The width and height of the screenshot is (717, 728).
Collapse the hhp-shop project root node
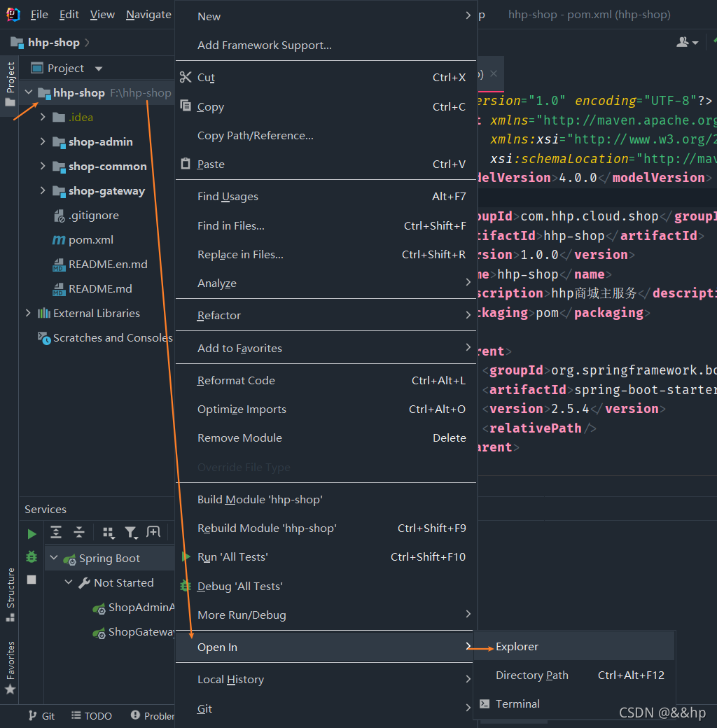coord(28,92)
